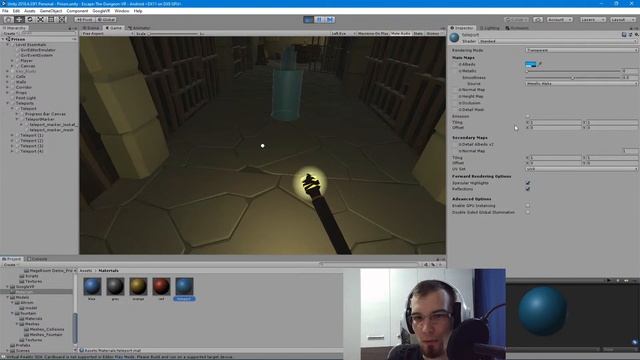
Task: Expand the Player object in Hierarchy
Action: pyautogui.click(x=13, y=60)
